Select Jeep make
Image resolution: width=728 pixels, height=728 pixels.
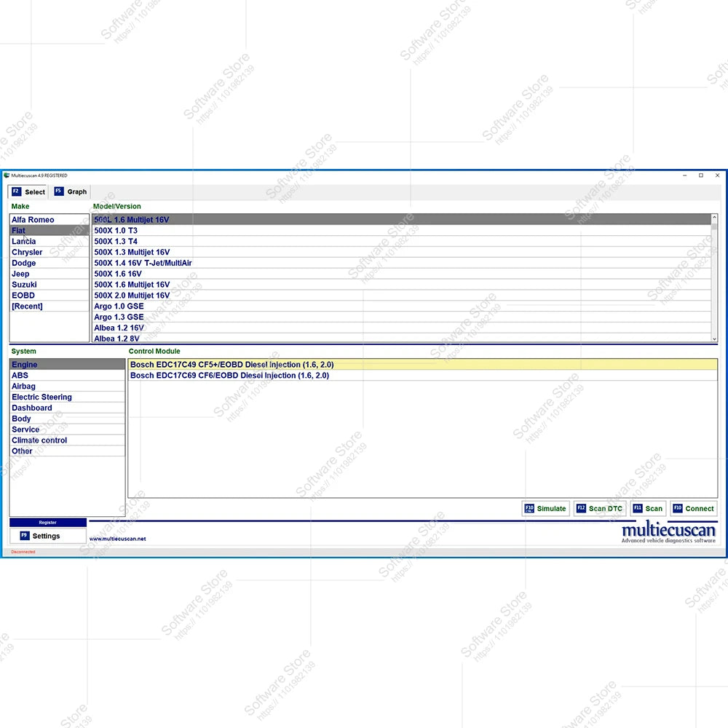coord(50,274)
